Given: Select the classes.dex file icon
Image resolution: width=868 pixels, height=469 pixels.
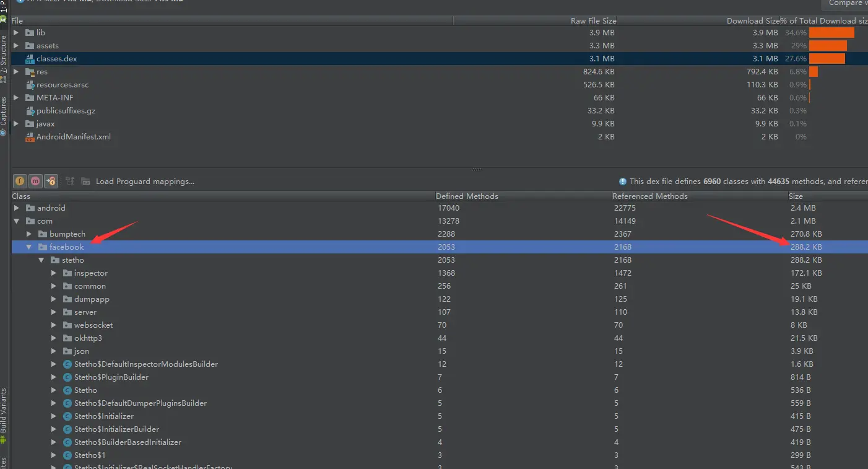Looking at the screenshot, I should click(x=30, y=59).
